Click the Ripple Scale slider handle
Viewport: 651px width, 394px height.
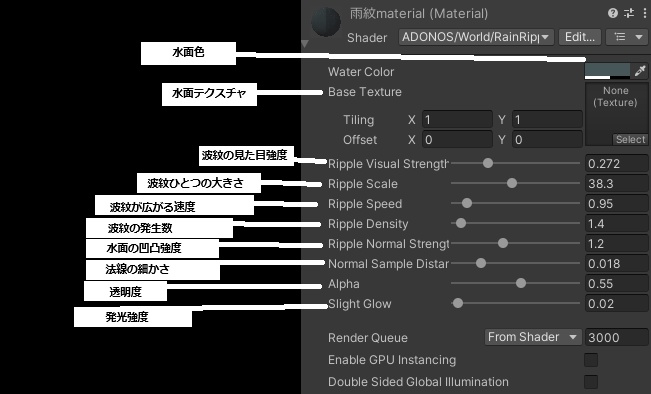pyautogui.click(x=512, y=183)
